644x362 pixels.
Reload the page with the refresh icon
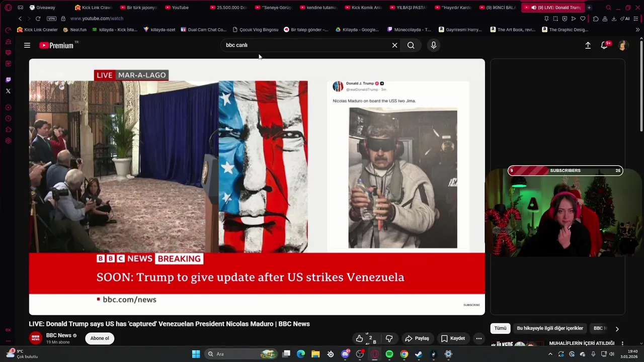[x=38, y=19]
